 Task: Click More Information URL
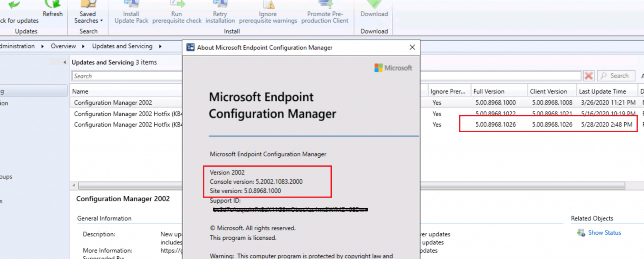tap(171, 250)
